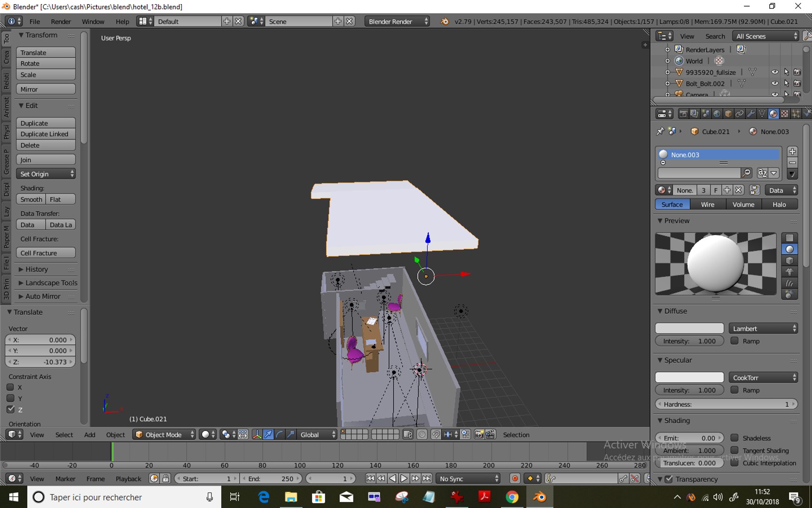Expand the History panel
This screenshot has width=812, height=508.
[x=37, y=269]
